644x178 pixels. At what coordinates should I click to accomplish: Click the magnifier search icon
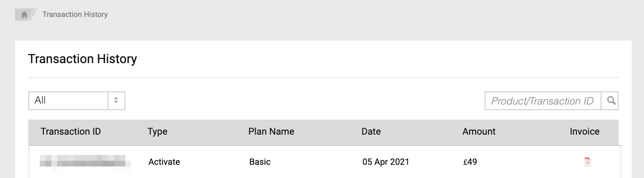pyautogui.click(x=611, y=101)
